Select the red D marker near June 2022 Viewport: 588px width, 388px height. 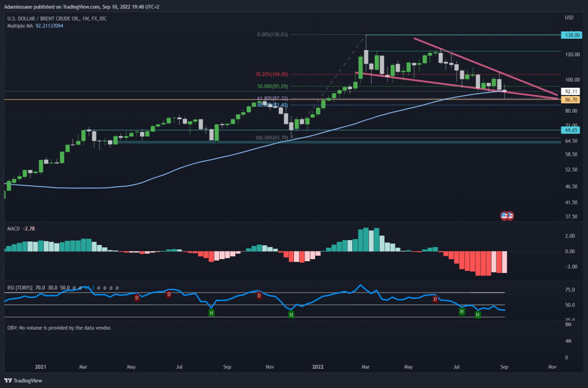(435, 299)
